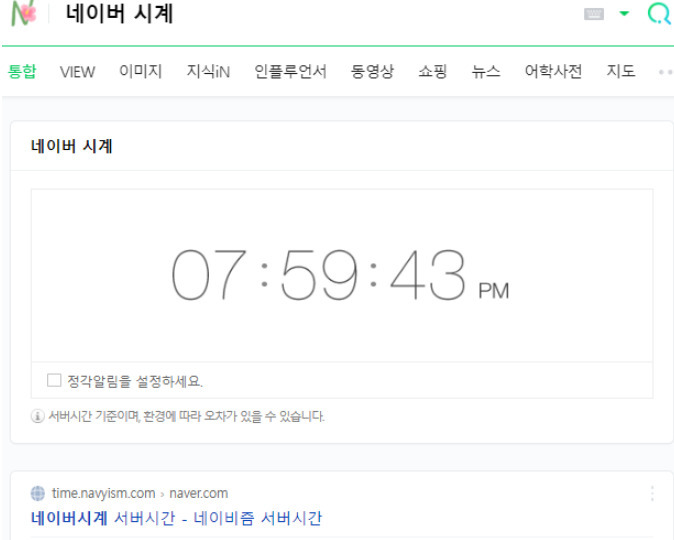Enable the 정각알림 checkbox
This screenshot has width=674, height=540.
(x=54, y=380)
